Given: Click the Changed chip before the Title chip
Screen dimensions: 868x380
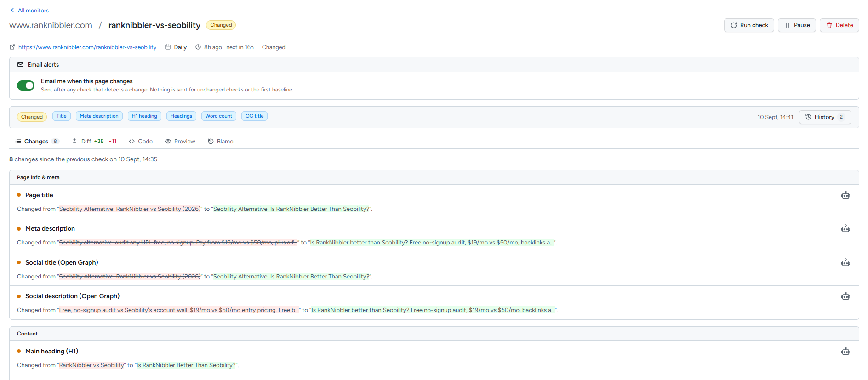Looking at the screenshot, I should (32, 117).
